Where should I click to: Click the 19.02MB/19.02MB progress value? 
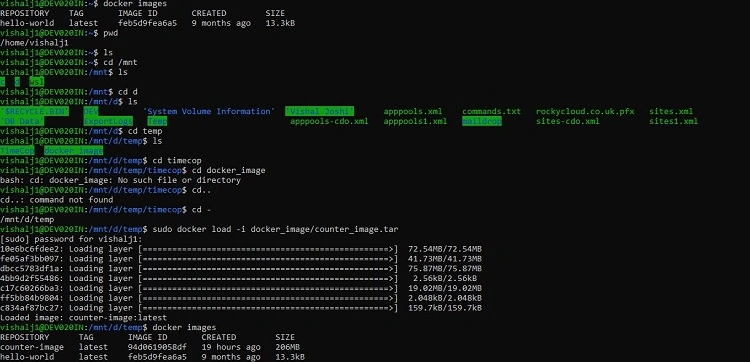(445, 288)
